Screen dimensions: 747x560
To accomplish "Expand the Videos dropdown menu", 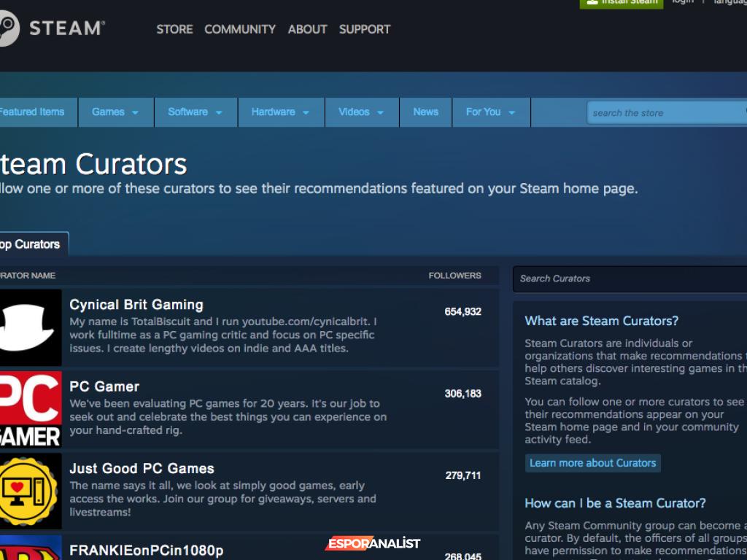I will (361, 112).
